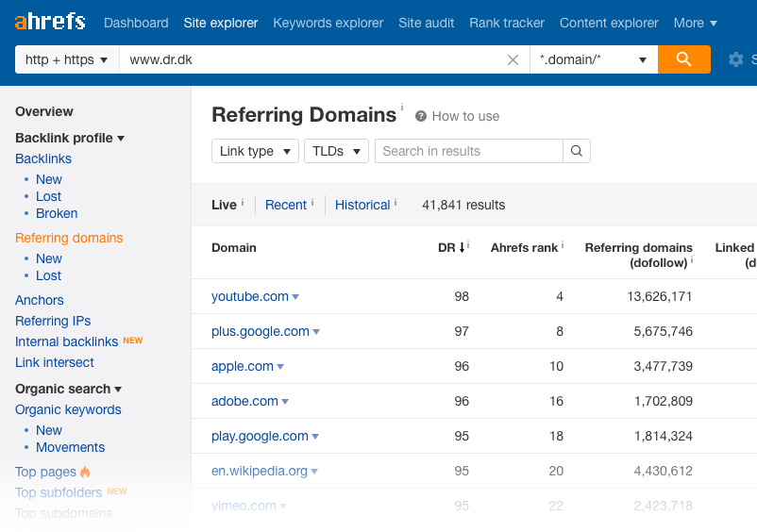Click the DR column sort arrow

coord(462,247)
